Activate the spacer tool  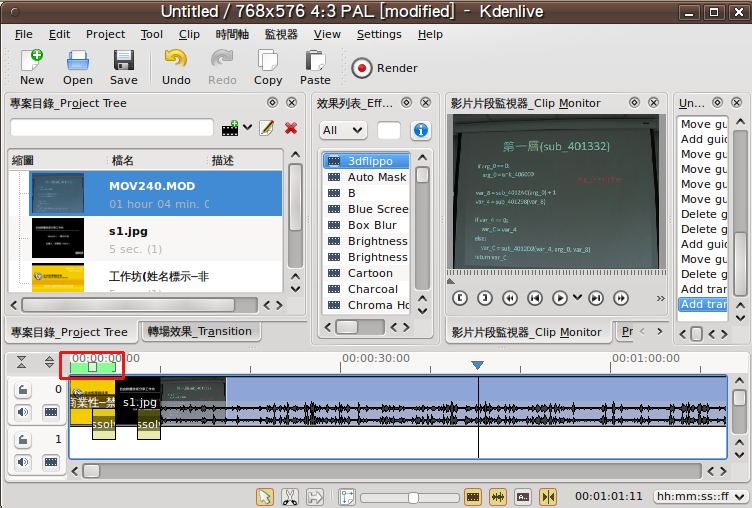coord(315,496)
